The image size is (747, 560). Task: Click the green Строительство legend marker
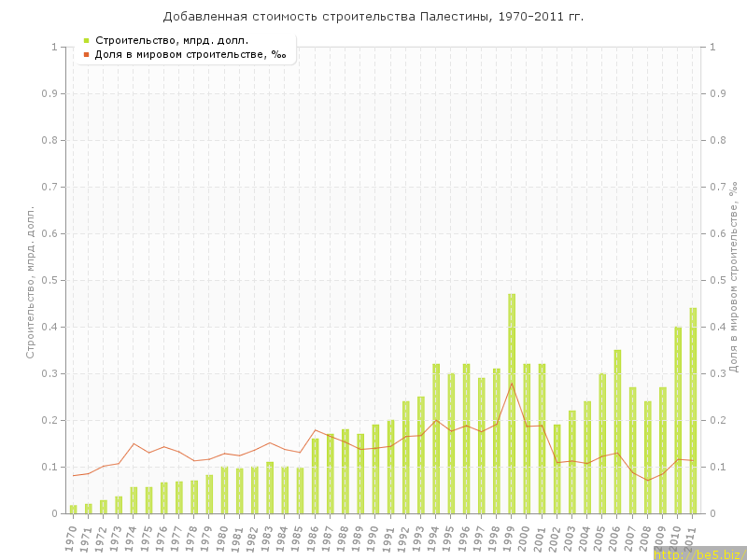click(x=86, y=40)
